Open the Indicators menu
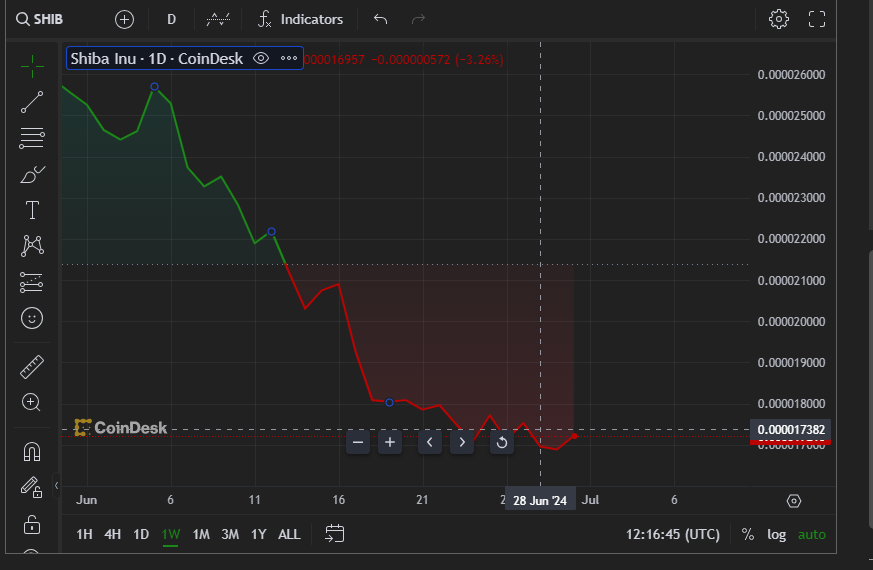Viewport: 873px width, 570px height. pyautogui.click(x=300, y=19)
